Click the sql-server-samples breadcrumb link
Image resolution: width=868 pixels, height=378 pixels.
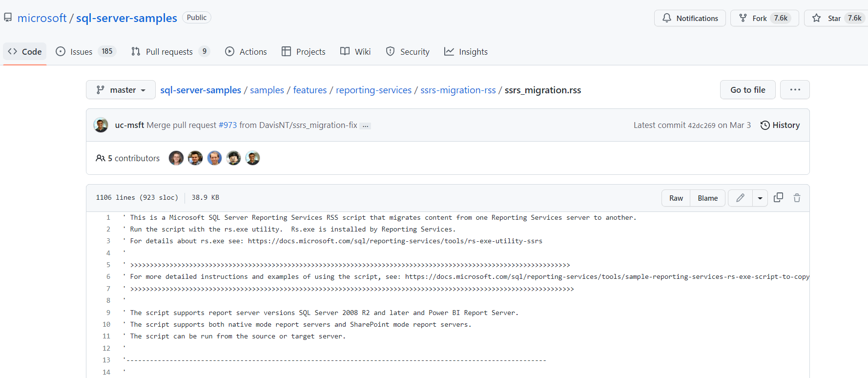201,90
